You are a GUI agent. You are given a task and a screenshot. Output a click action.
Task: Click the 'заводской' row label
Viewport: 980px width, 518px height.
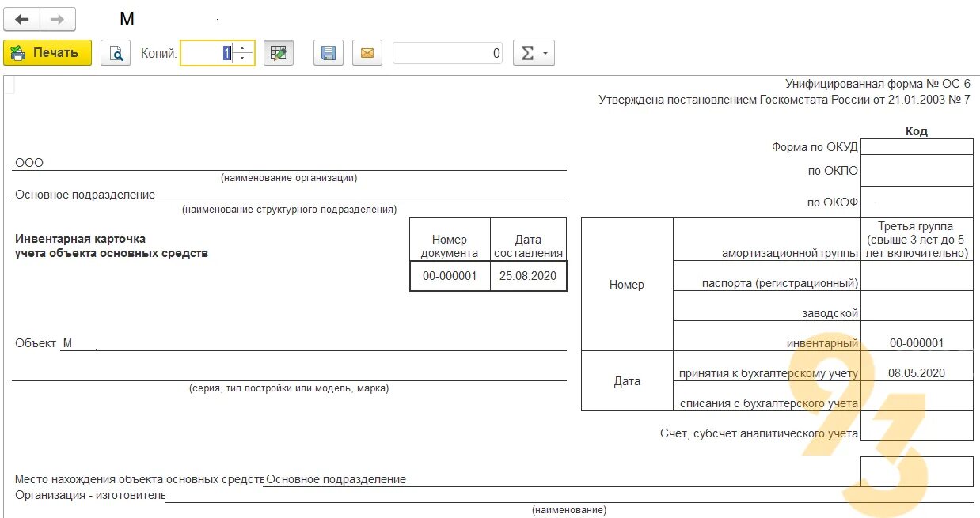point(830,313)
